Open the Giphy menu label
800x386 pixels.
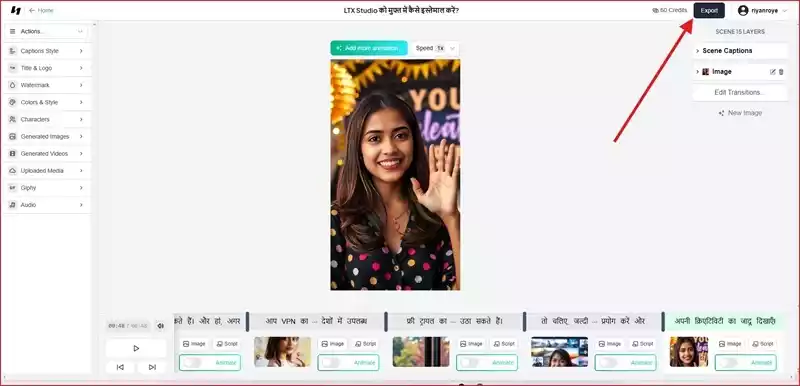coord(29,188)
